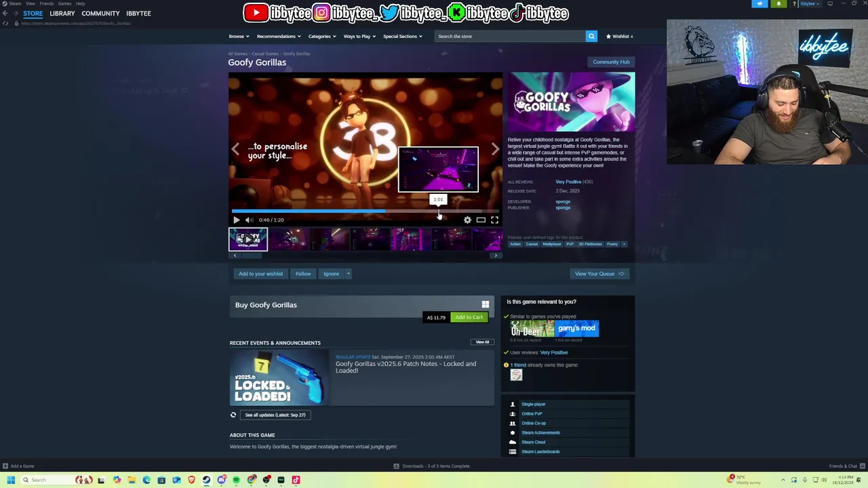Screen dimensions: 868x488
Task: Switch to the LIBRARY tab
Action: tap(62, 14)
